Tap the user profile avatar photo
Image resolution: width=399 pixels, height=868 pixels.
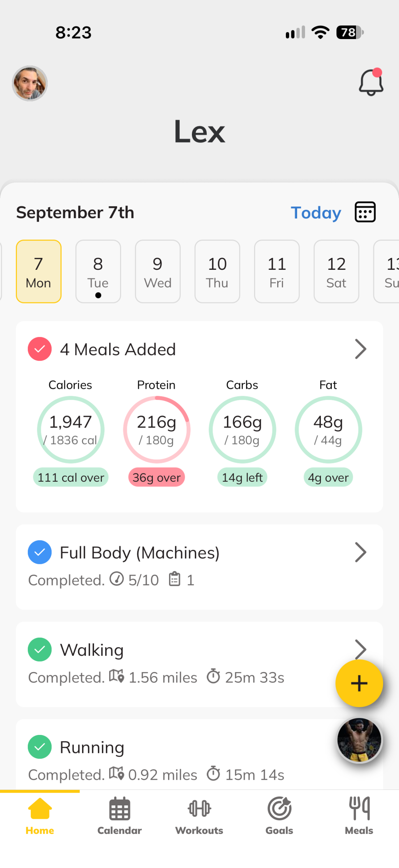click(x=30, y=83)
